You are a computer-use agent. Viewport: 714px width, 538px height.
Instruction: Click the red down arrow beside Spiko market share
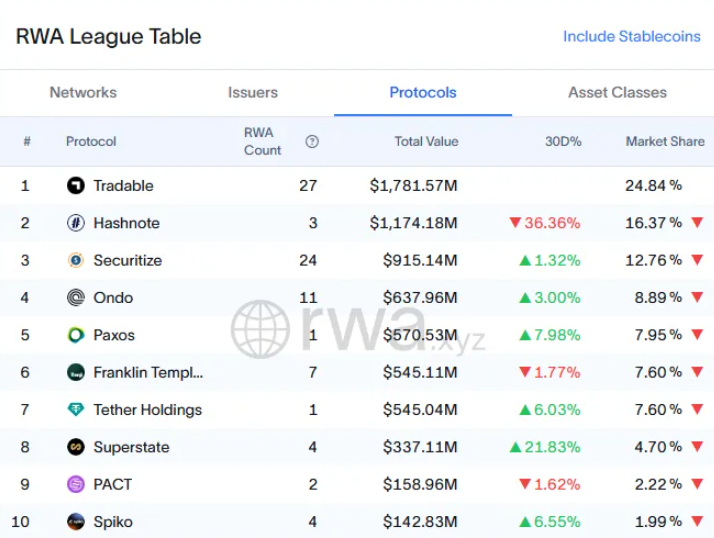pyautogui.click(x=697, y=521)
